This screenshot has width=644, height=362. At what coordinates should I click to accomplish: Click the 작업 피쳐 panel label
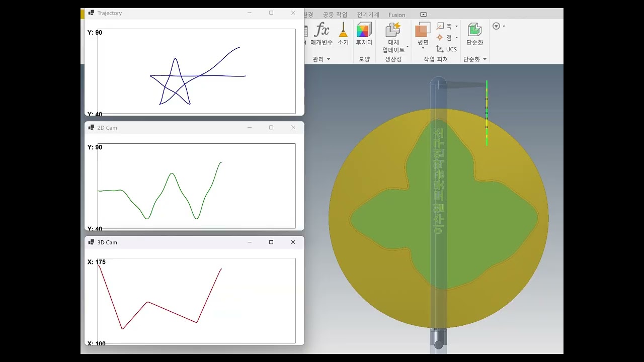[x=435, y=59]
